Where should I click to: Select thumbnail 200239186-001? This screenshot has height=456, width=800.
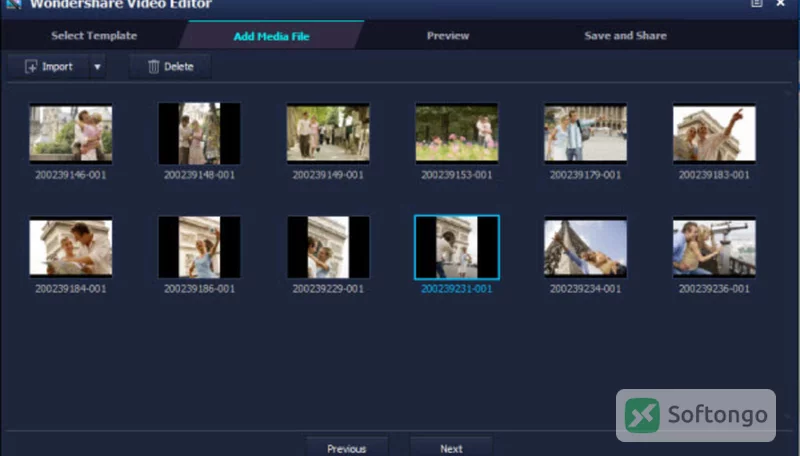tap(199, 247)
